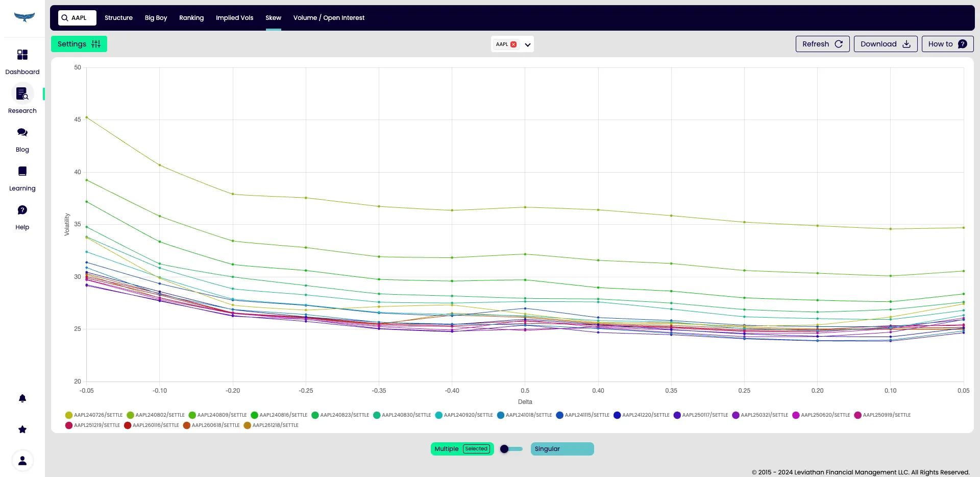Open the Learning book icon

click(x=22, y=172)
